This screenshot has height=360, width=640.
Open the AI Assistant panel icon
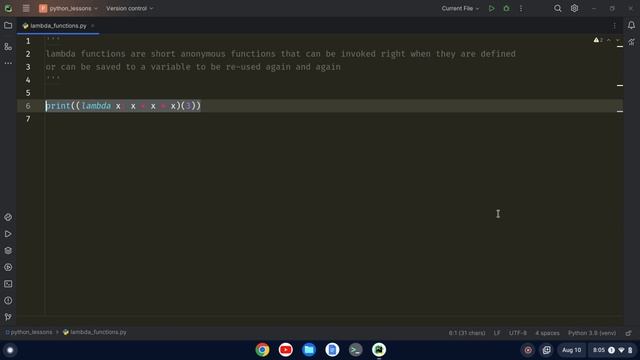631,42
